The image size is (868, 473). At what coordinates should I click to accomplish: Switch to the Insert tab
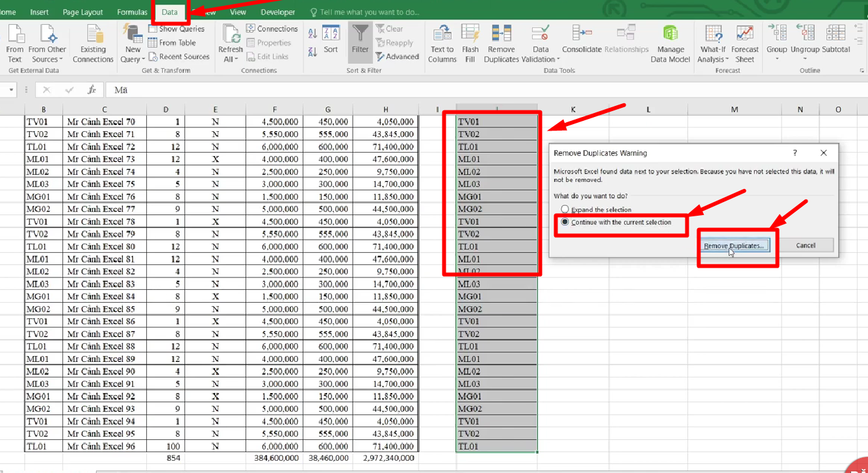point(40,12)
